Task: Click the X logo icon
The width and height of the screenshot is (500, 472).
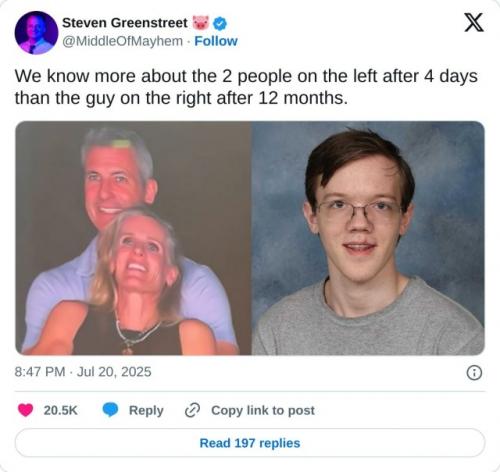Action: pyautogui.click(x=474, y=23)
